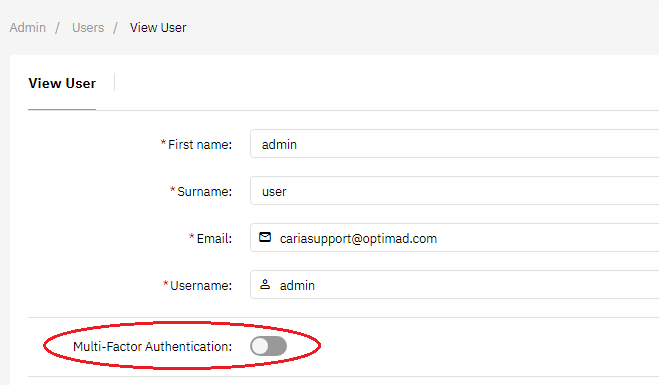659x385 pixels.
Task: Click the Surname label
Action: tap(205, 192)
